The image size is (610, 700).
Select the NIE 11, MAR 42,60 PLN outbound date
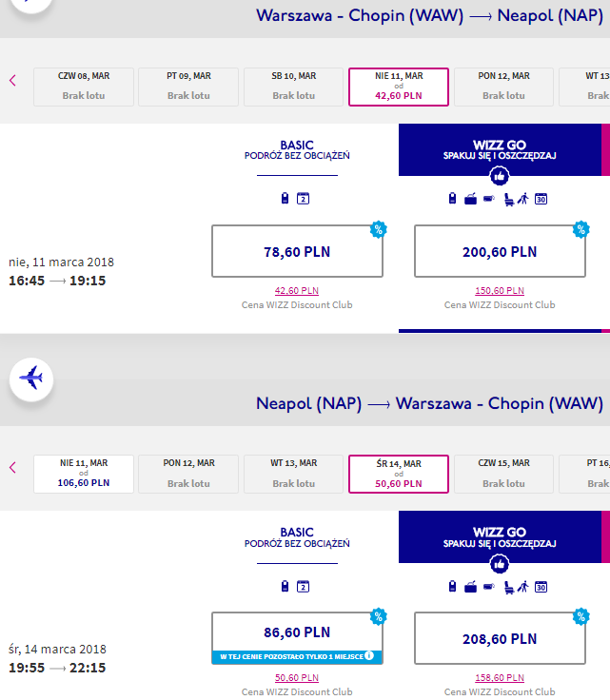399,87
